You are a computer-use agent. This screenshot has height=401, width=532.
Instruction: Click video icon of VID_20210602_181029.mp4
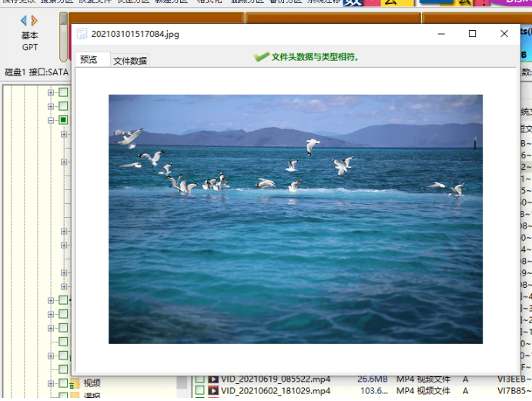coord(213,391)
